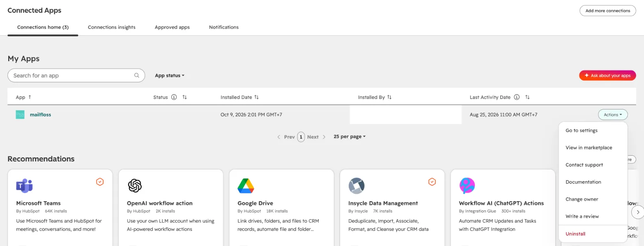Sort by Status column arrows

[184, 97]
